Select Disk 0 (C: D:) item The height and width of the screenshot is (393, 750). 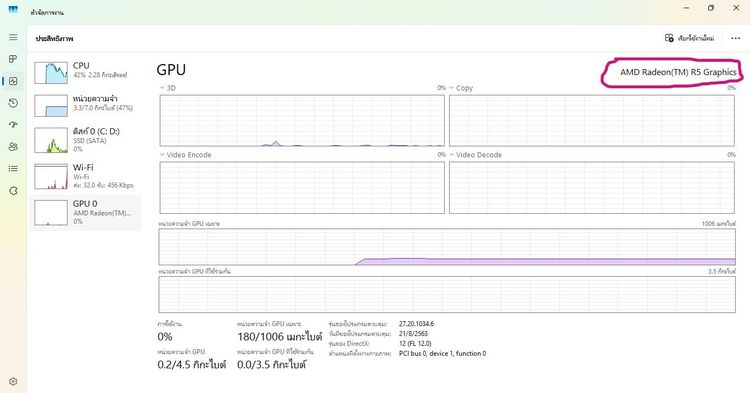click(86, 140)
